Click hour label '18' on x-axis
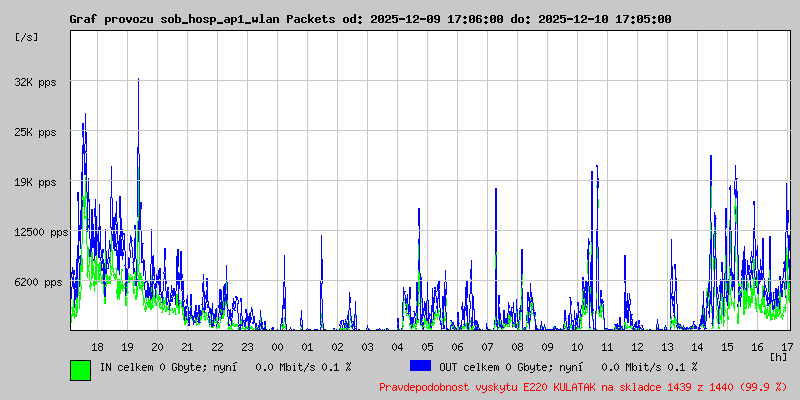The width and height of the screenshot is (800, 400). [97, 347]
